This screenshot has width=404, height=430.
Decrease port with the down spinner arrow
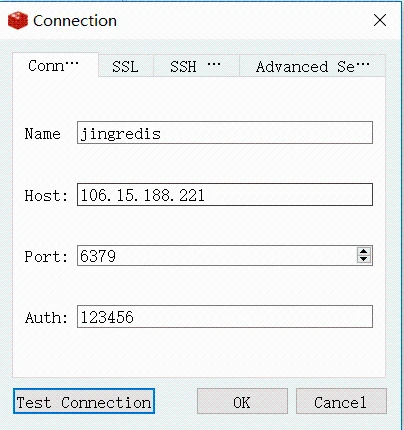click(x=364, y=259)
